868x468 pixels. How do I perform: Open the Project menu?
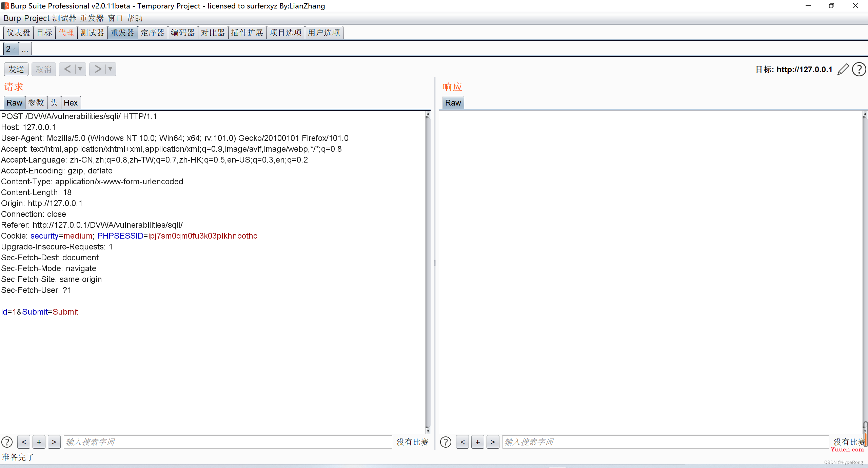tap(37, 18)
